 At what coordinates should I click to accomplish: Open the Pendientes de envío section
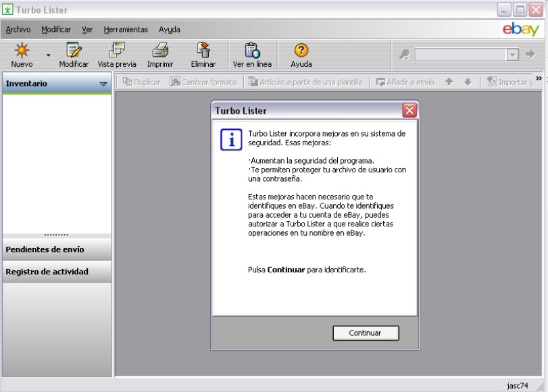point(57,249)
